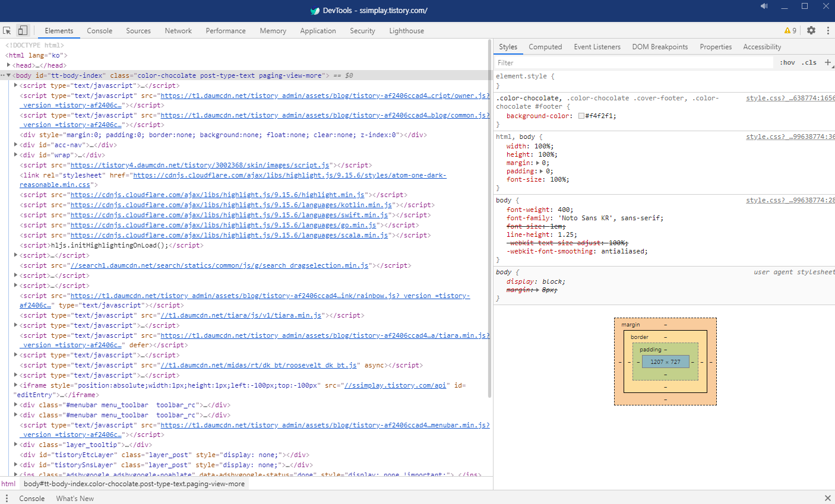Open the Application tab
This screenshot has width=835, height=504.
point(318,31)
